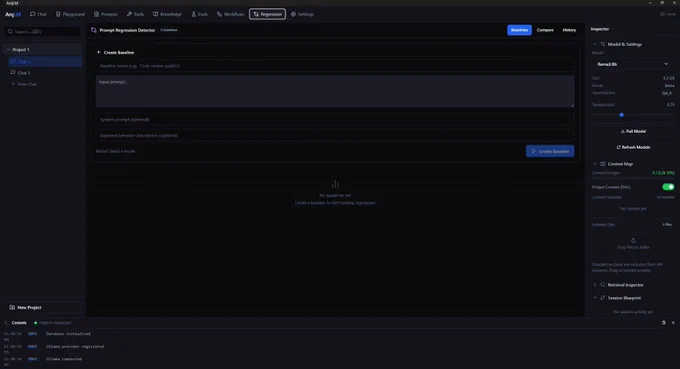Viewport: 680px width, 369px height.
Task: Open the Settings tab
Action: 302,14
